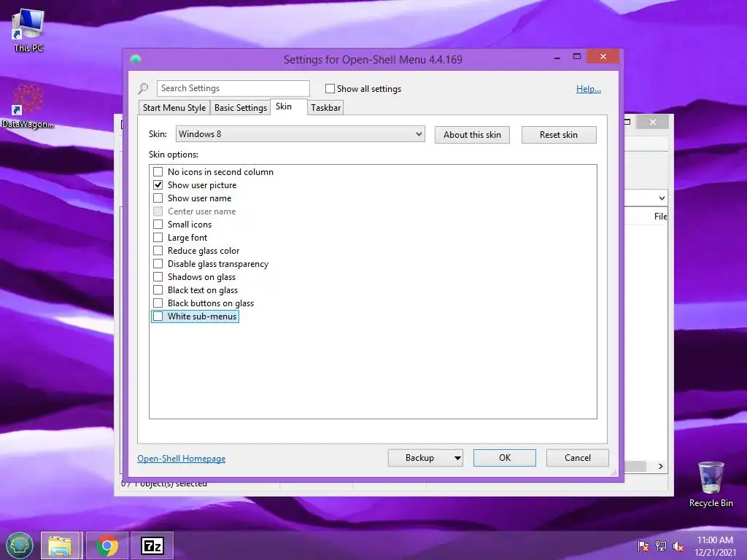Viewport: 747px width, 560px height.
Task: Enable Large font option
Action: point(158,238)
